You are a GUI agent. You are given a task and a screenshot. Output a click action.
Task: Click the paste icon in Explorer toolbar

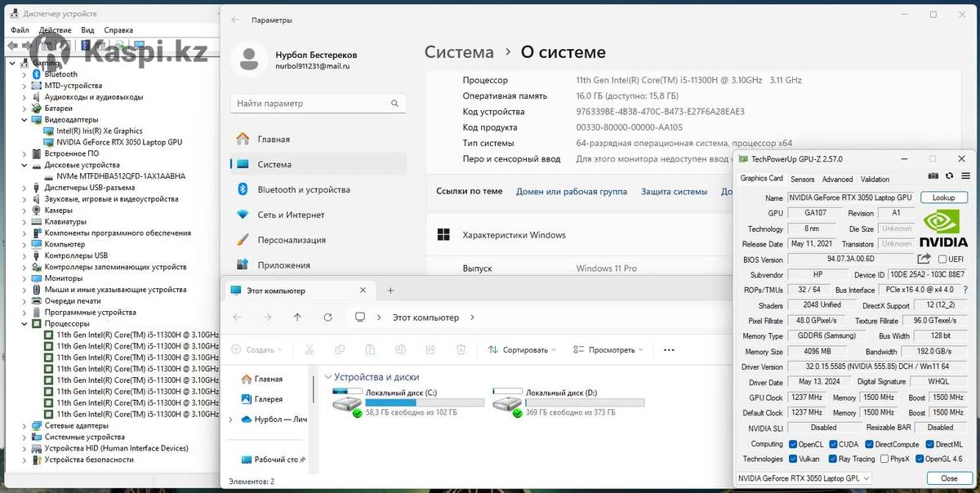(x=370, y=349)
